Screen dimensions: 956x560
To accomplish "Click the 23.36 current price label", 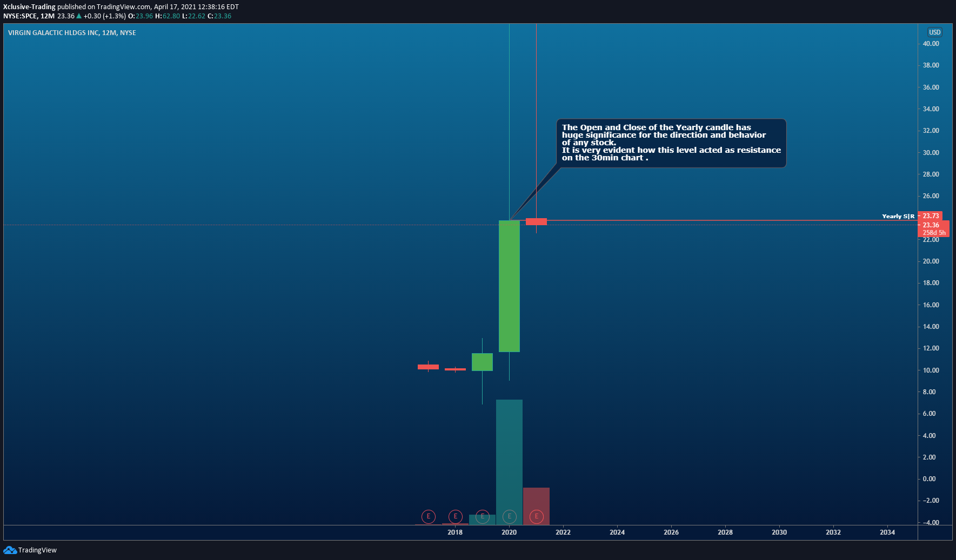I will click(x=931, y=225).
